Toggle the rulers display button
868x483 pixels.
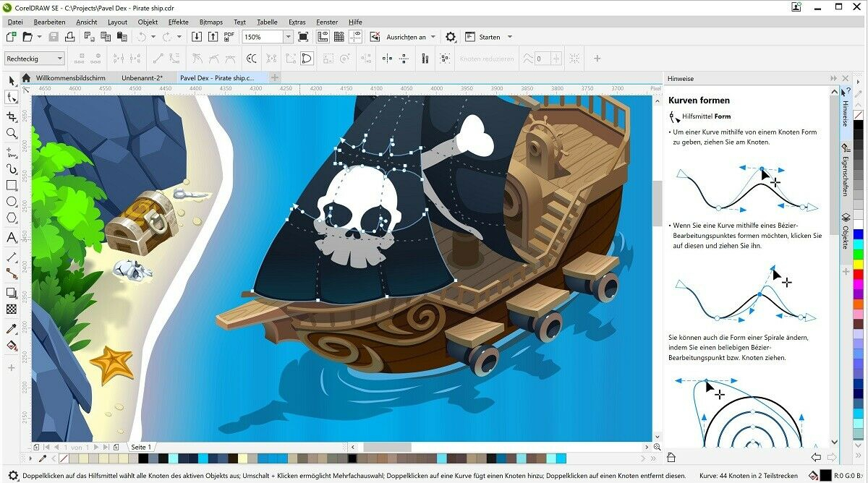pyautogui.click(x=321, y=36)
